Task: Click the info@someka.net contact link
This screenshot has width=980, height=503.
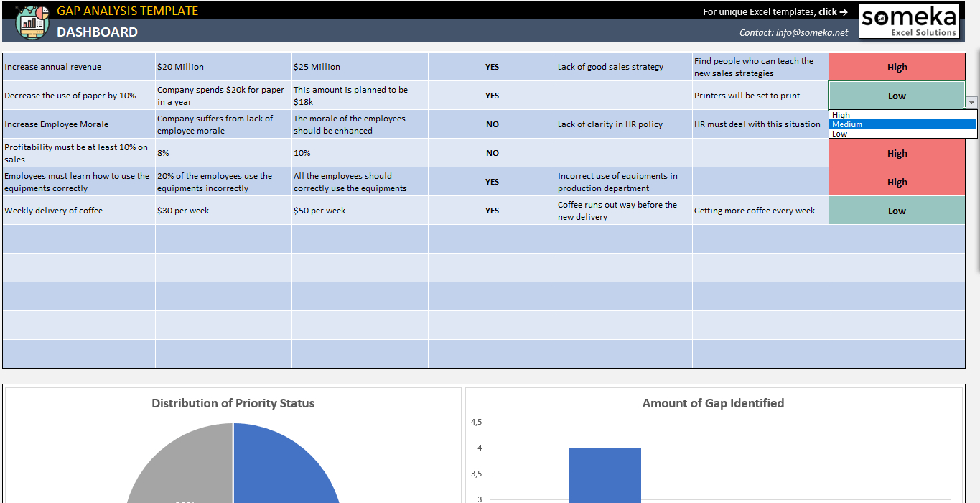Action: [793, 32]
